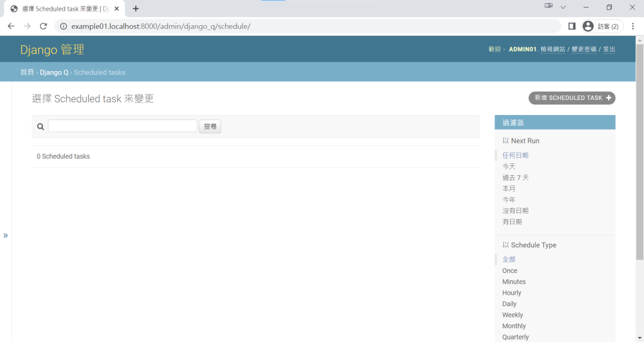Click the 搜尋 search button

[210, 126]
